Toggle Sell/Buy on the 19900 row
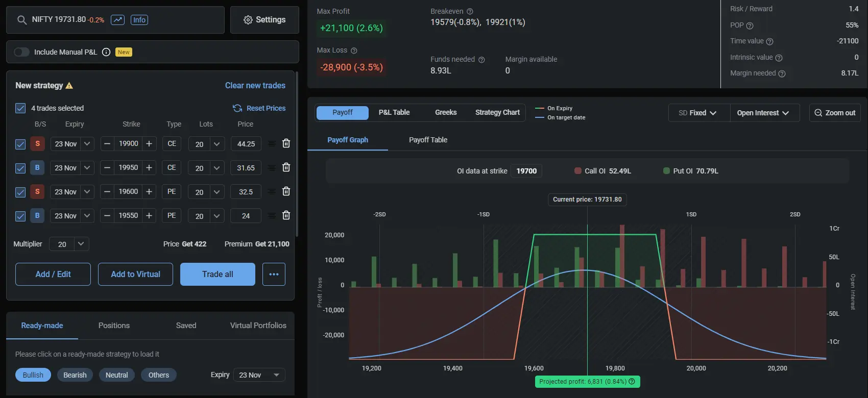This screenshot has width=868, height=398. click(x=37, y=143)
